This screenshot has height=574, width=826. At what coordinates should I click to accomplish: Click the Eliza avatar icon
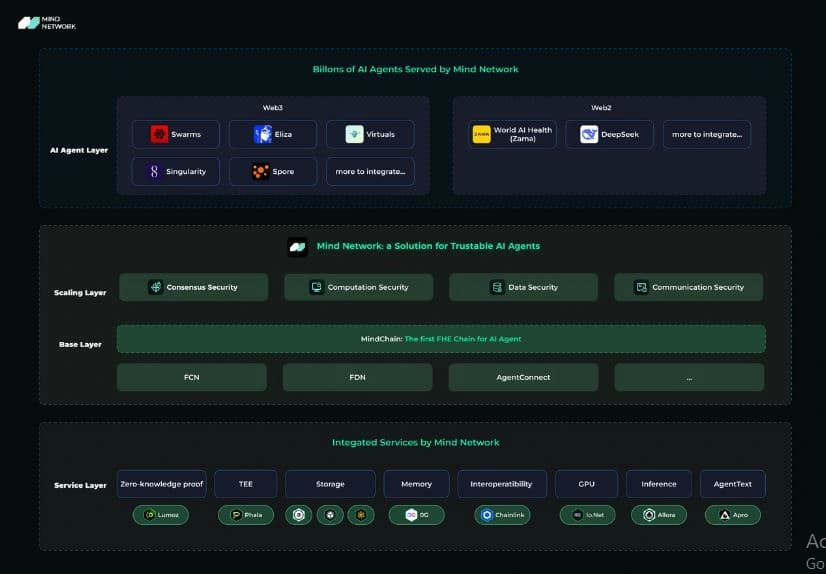[x=262, y=134]
